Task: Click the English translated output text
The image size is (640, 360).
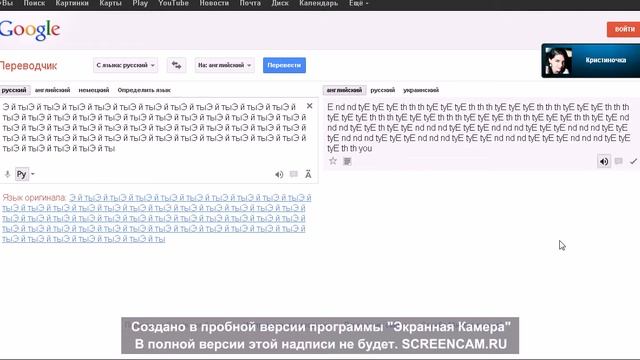Action: click(x=478, y=128)
